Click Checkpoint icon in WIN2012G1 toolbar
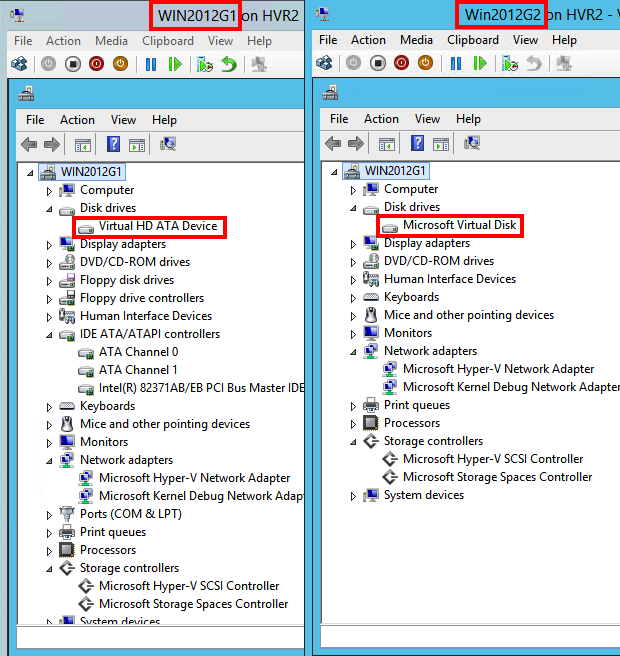Screen dimensions: 620x656 pos(205,64)
